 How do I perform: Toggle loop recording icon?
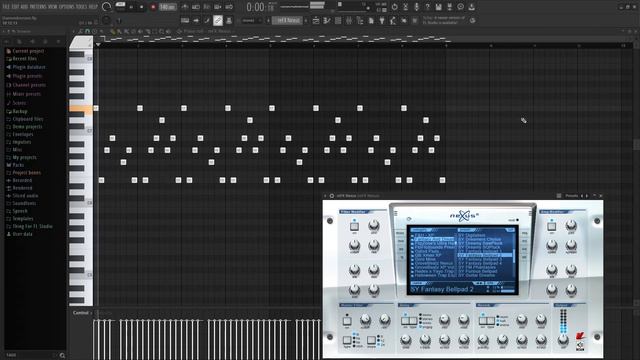229,7
